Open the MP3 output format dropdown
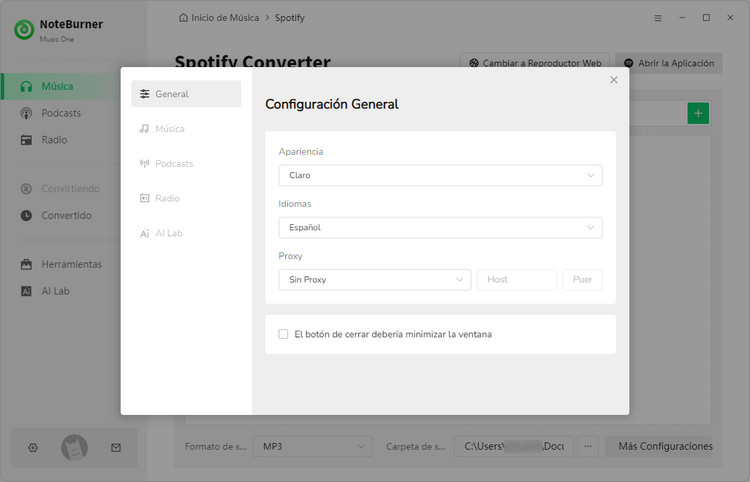Screen dimensions: 750x482 (313, 447)
